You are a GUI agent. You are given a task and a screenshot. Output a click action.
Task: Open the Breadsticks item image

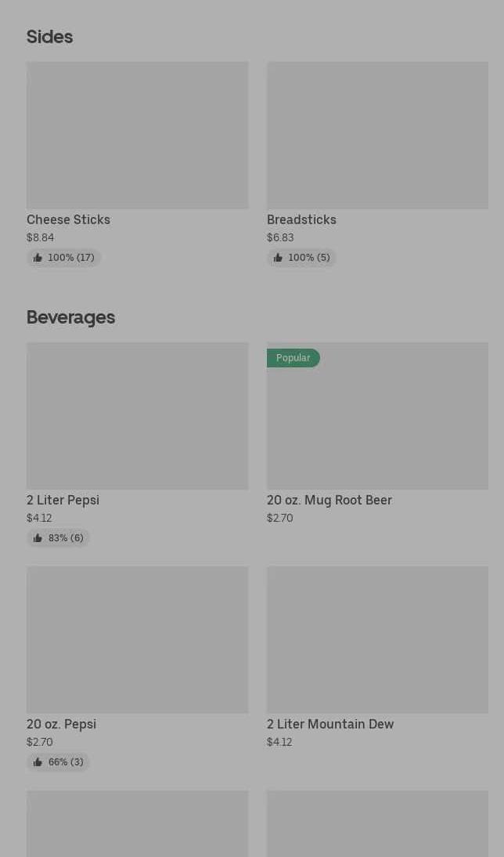coord(377,135)
